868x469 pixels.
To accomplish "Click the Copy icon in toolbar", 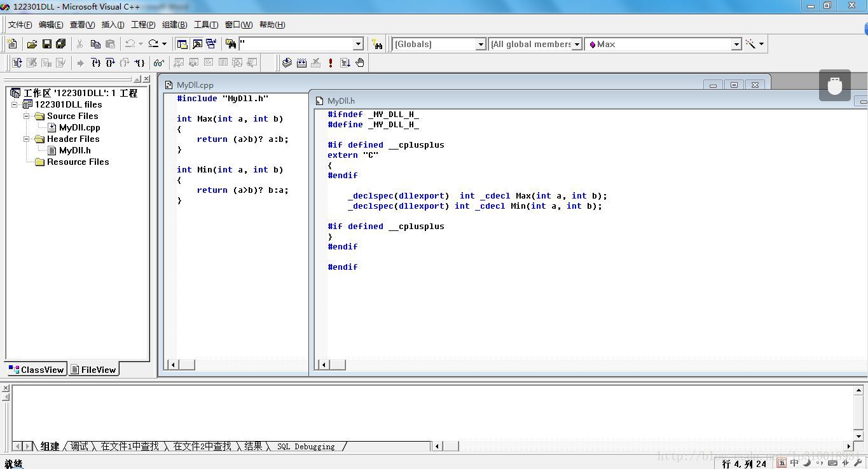I will tap(95, 44).
